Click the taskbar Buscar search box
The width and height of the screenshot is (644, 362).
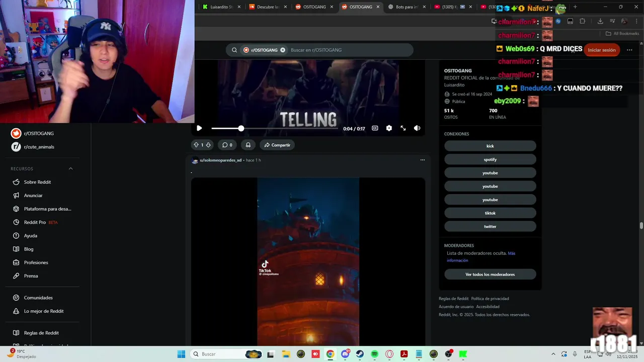(226, 354)
